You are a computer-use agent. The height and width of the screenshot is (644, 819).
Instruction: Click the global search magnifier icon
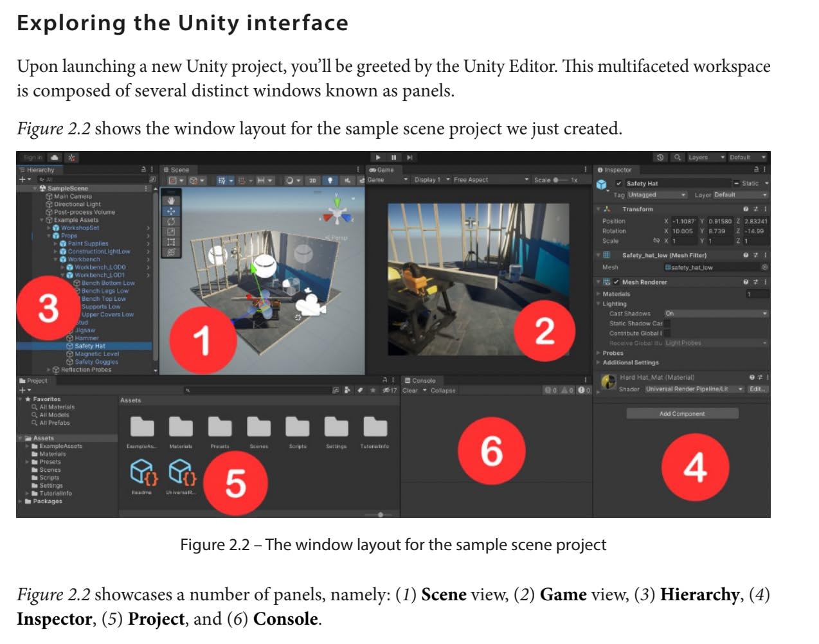click(678, 157)
